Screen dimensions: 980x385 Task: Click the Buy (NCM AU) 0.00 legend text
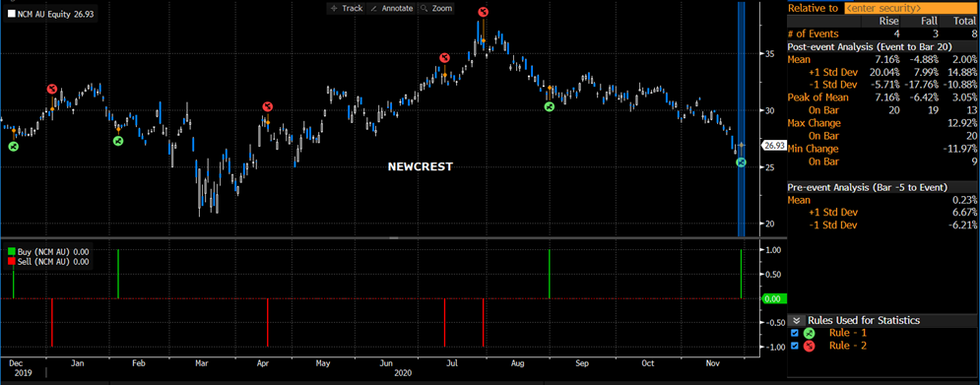click(52, 252)
